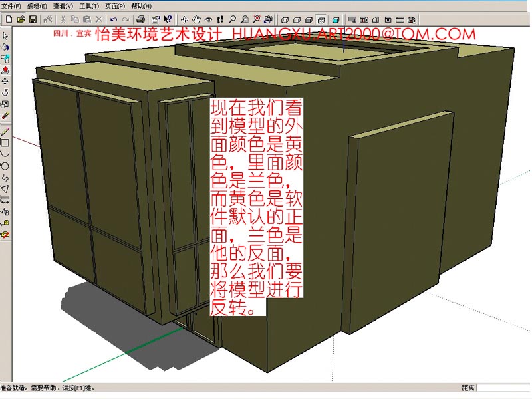Click the New file toolbar icon

9,19
